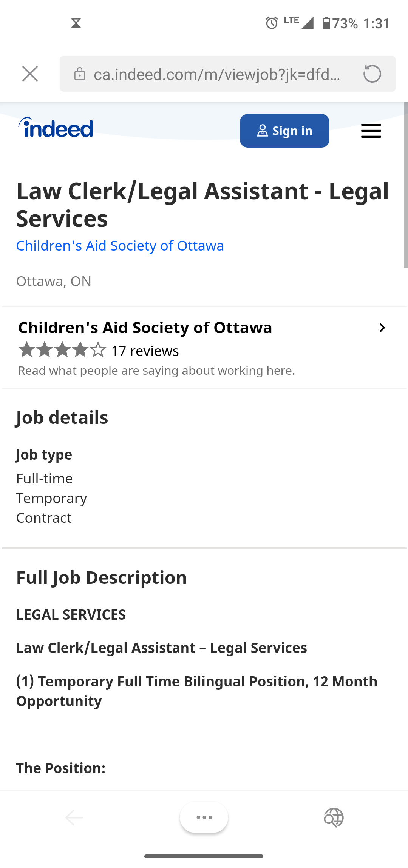Tap the bottom home gesture bar
The width and height of the screenshot is (408, 868).
(x=204, y=856)
